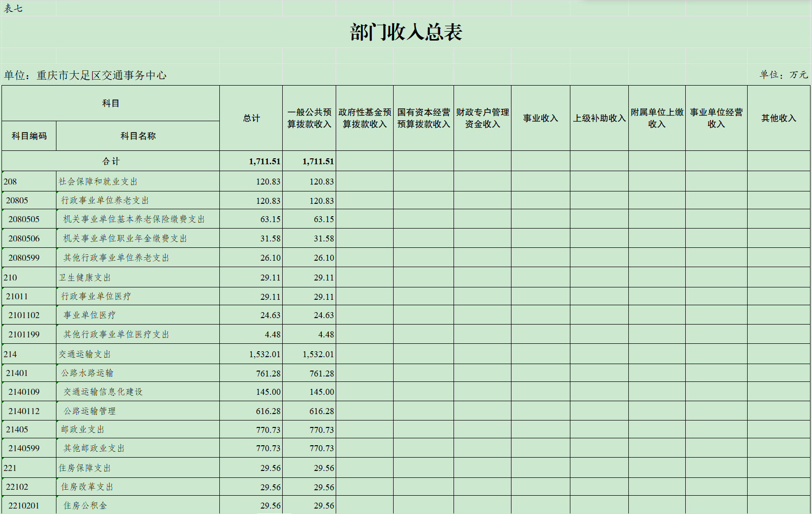The width and height of the screenshot is (812, 514).
Task: Click the 合计 row label cell
Action: pos(111,161)
